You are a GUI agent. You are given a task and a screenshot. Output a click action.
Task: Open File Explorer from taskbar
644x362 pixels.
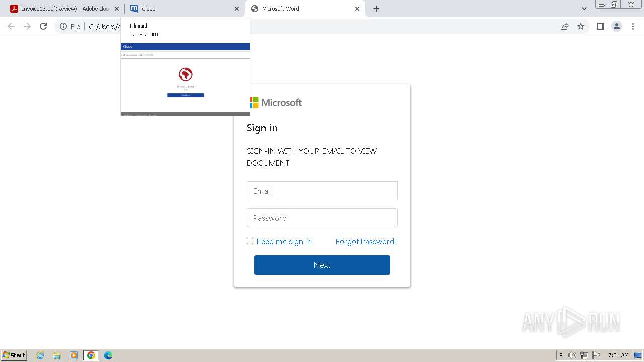(x=57, y=355)
